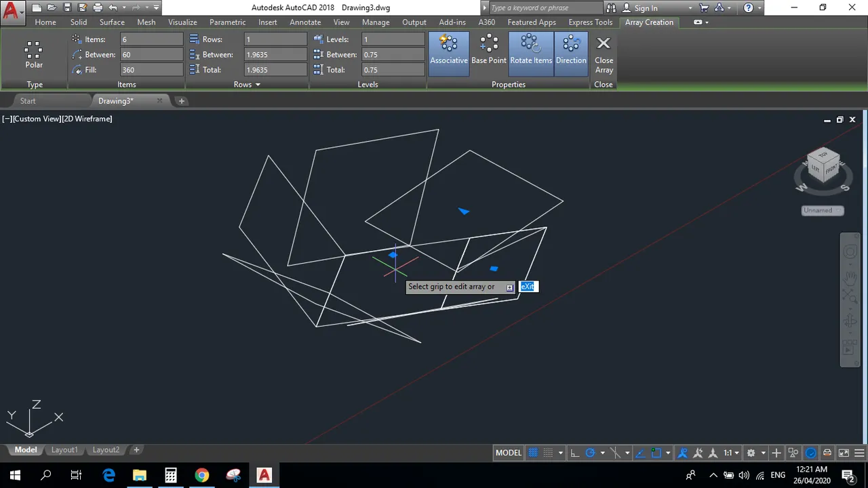Click the Autodesk App Store cart icon

coord(703,8)
